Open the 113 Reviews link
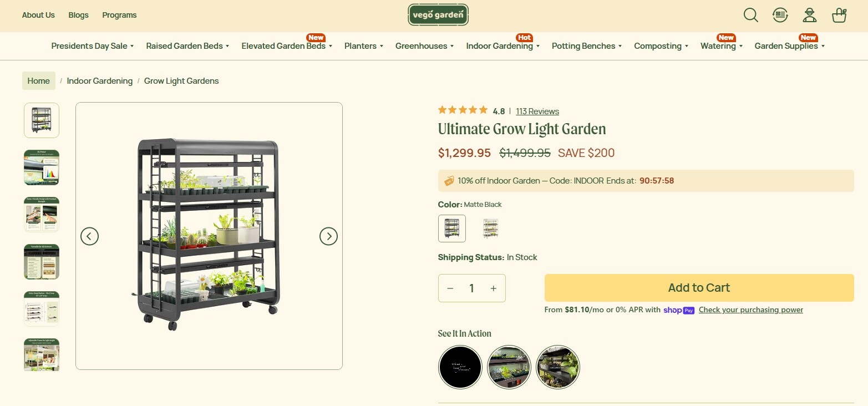The image size is (868, 406). [x=537, y=111]
